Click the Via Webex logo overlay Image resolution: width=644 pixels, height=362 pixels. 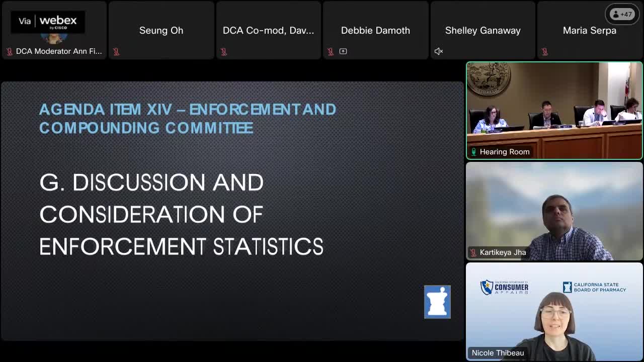click(x=48, y=21)
